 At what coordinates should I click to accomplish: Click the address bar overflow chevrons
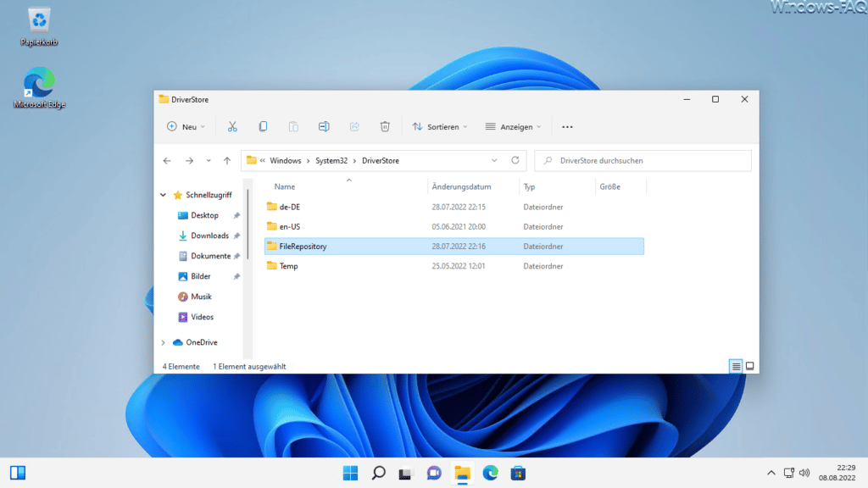pos(263,160)
